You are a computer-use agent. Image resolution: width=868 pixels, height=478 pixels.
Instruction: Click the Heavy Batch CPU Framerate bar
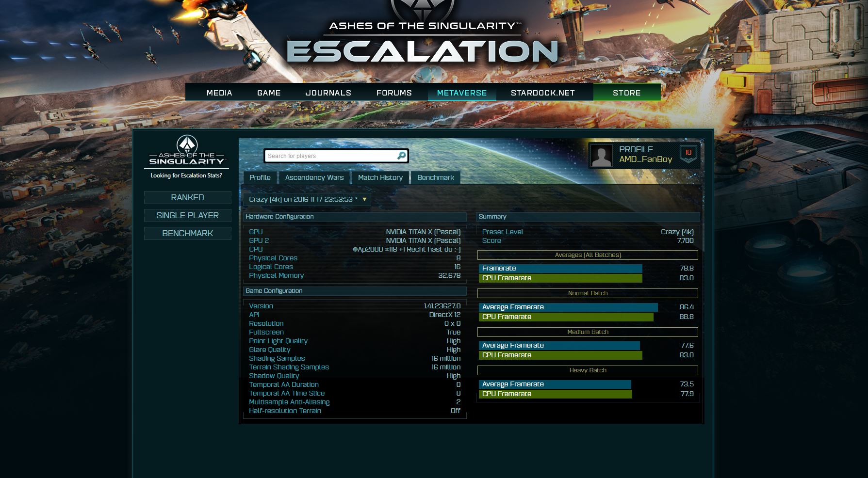point(556,394)
